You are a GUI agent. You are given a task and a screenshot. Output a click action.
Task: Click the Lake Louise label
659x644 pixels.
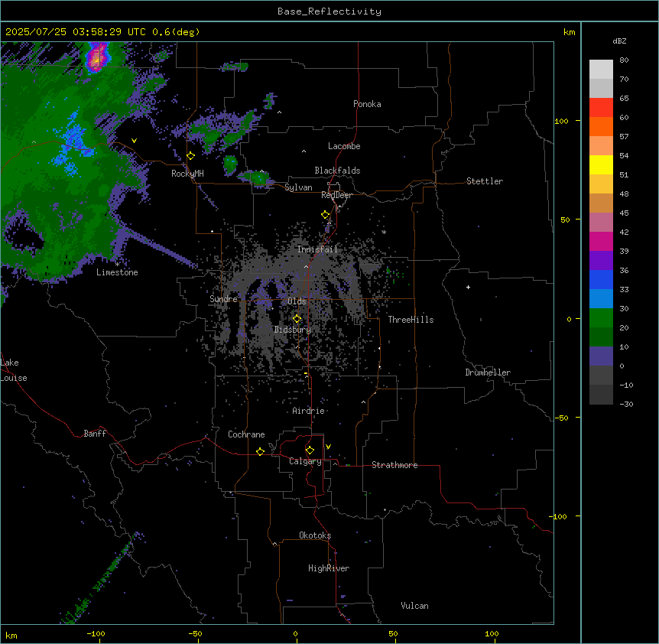click(14, 370)
